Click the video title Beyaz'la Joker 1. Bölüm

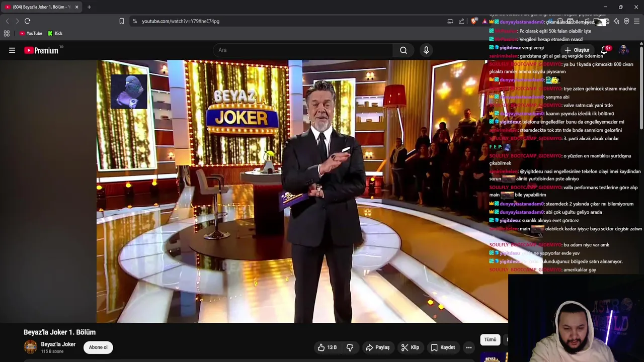[x=59, y=332]
